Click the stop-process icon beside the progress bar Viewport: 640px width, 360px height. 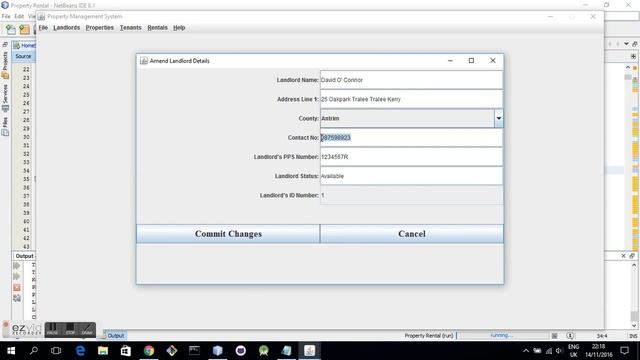[554, 336]
